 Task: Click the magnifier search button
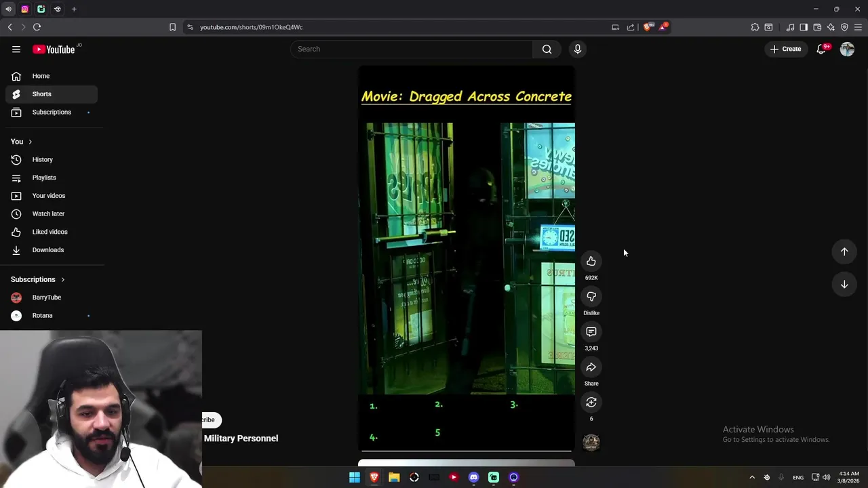pos(547,49)
